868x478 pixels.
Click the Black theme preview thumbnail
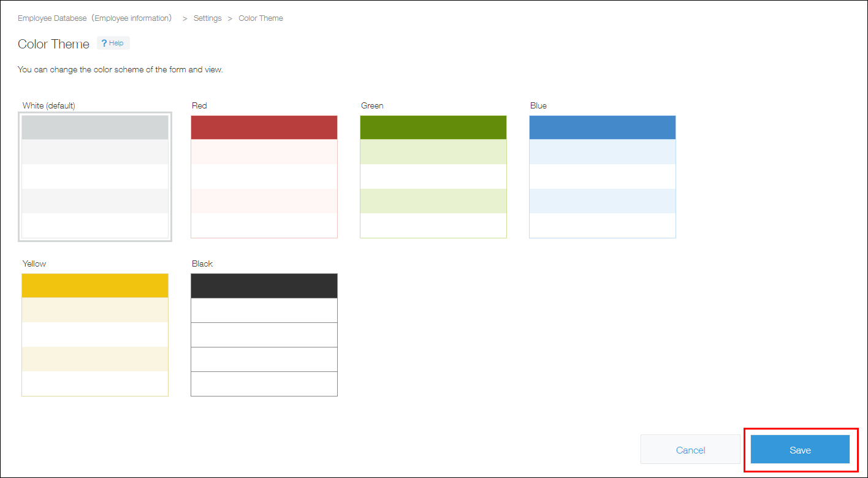pyautogui.click(x=264, y=335)
